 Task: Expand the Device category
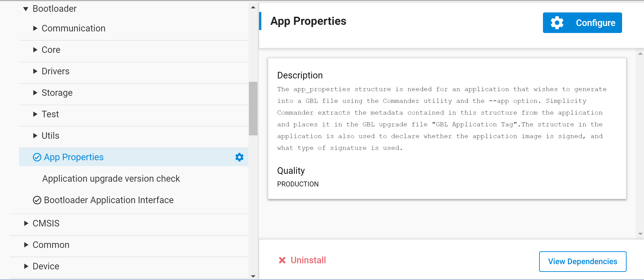pyautogui.click(x=26, y=266)
